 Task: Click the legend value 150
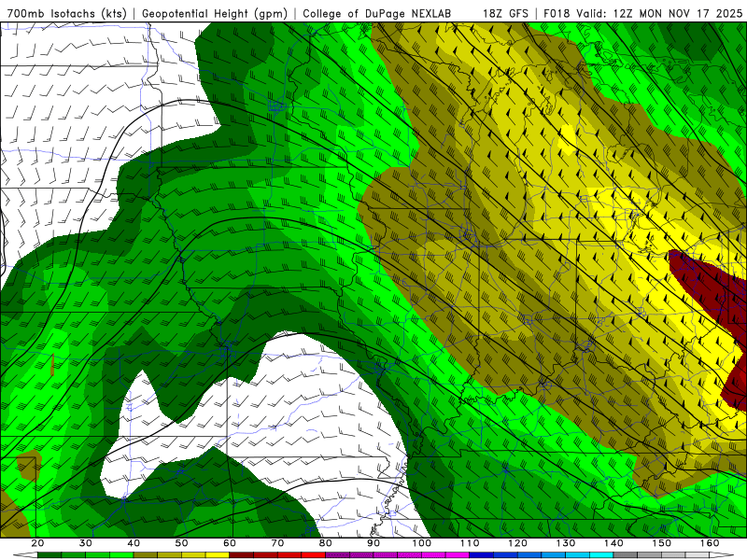point(662,543)
